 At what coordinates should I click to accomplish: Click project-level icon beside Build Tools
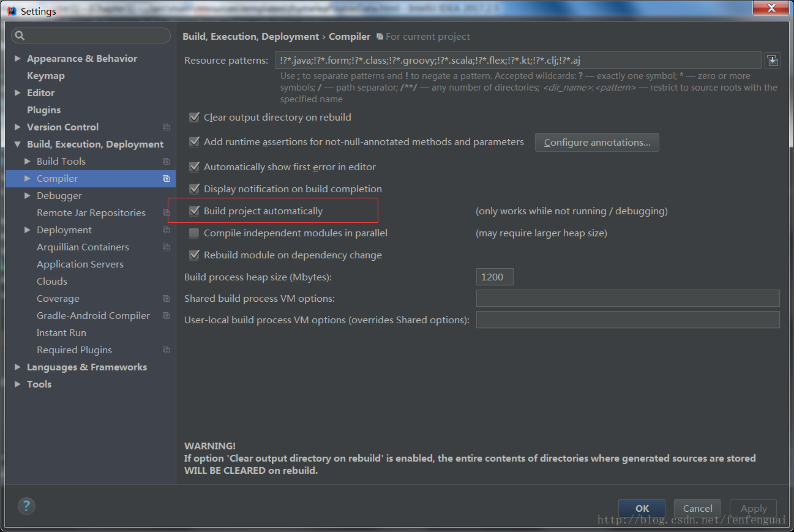coord(166,162)
